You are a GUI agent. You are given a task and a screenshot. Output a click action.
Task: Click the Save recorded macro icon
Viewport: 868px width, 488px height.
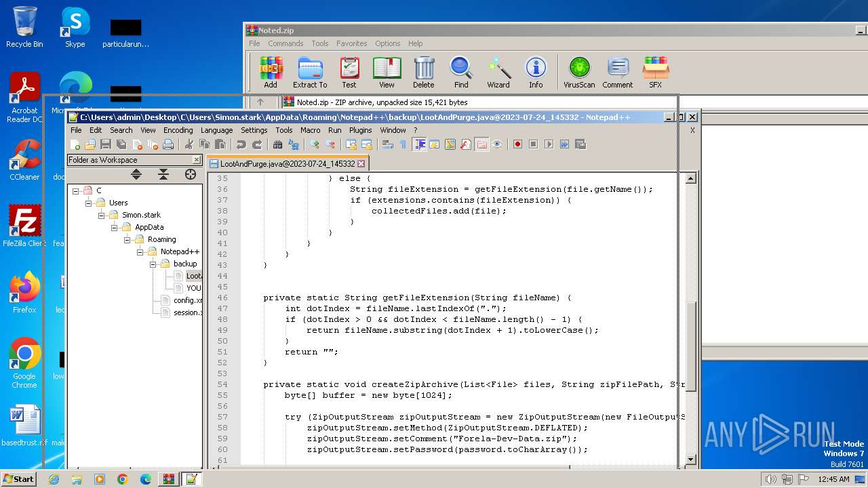580,144
